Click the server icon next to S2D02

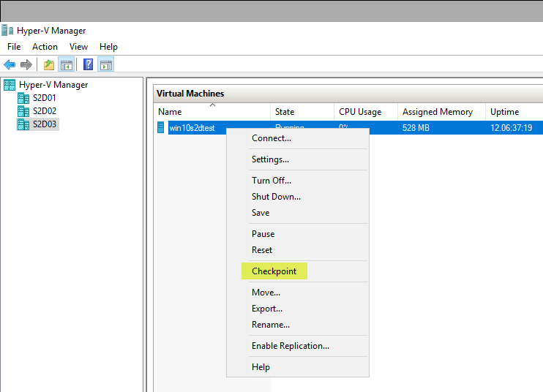tap(23, 111)
